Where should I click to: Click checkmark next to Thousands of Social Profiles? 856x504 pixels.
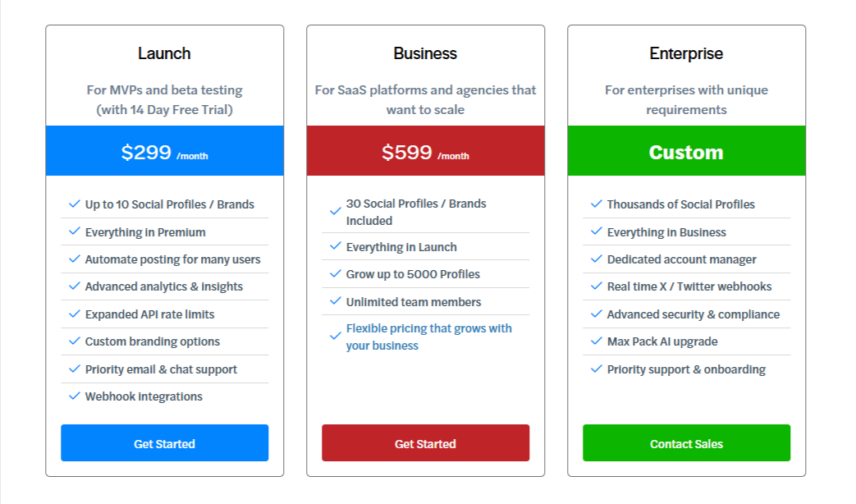597,204
